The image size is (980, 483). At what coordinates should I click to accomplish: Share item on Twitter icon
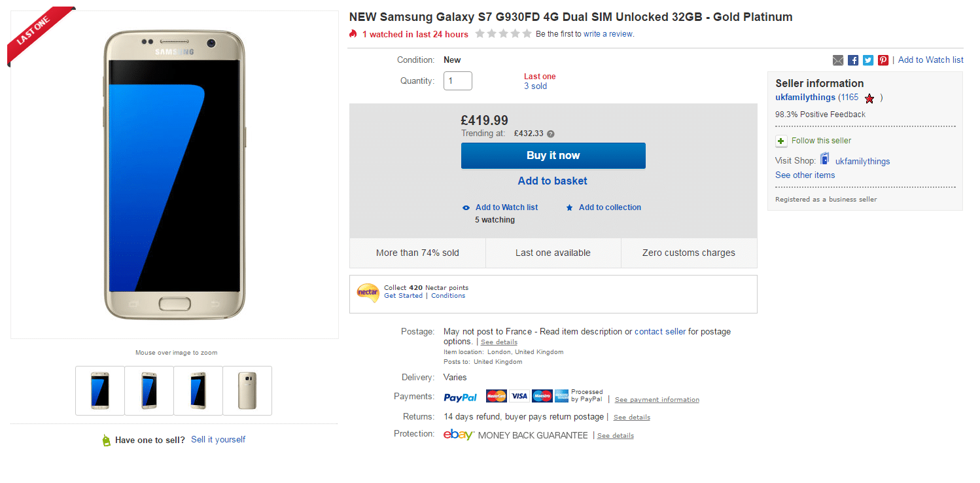coord(868,60)
